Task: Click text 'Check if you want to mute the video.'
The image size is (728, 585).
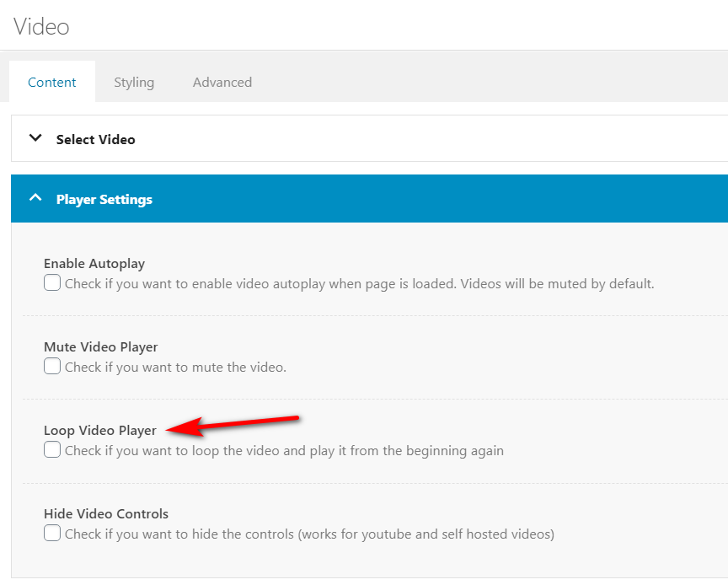Action: 175,368
